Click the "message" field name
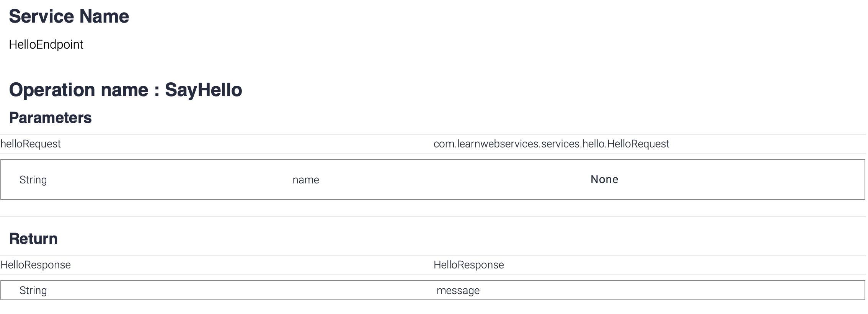The image size is (868, 314). pyautogui.click(x=458, y=291)
